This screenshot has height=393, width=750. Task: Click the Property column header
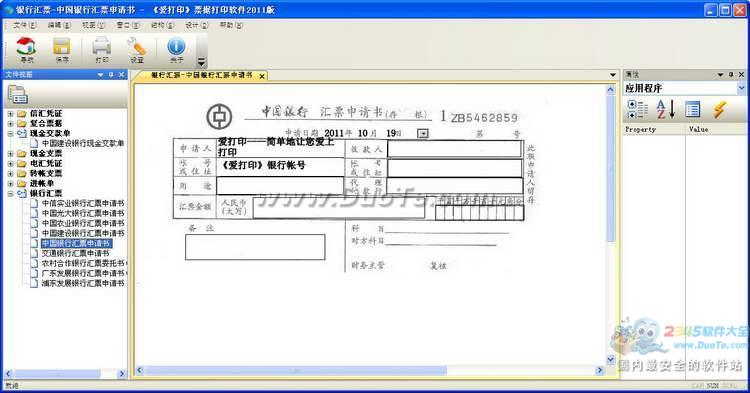point(653,130)
